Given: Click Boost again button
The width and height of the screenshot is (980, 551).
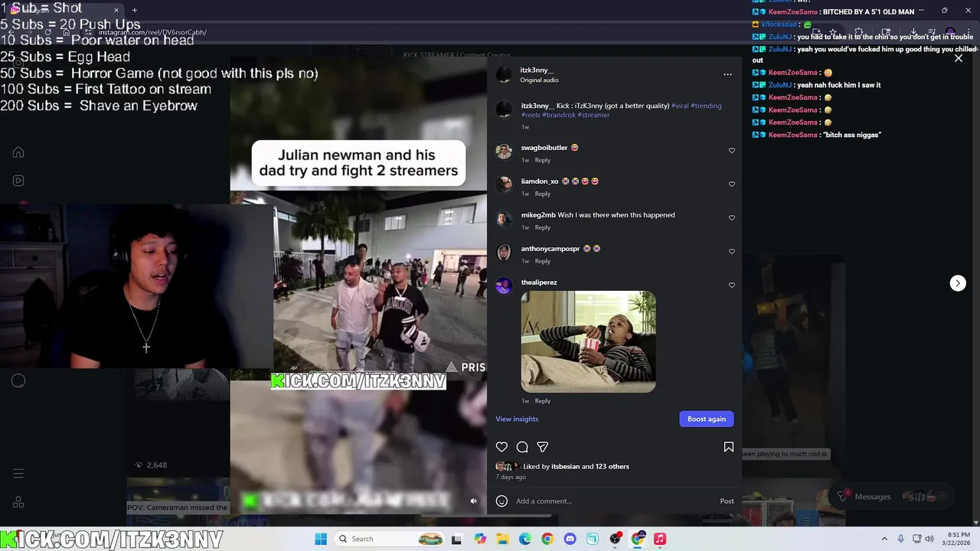Looking at the screenshot, I should (x=706, y=419).
